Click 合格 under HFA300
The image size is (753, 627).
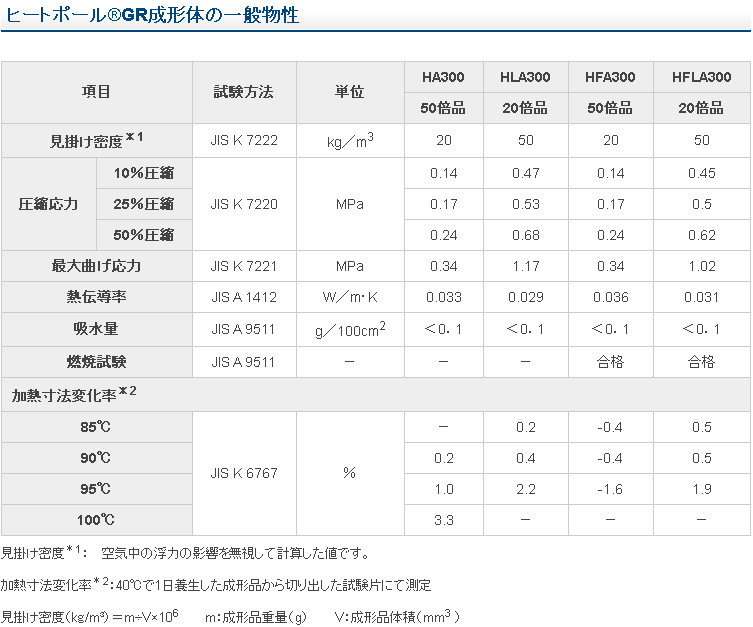coord(610,362)
